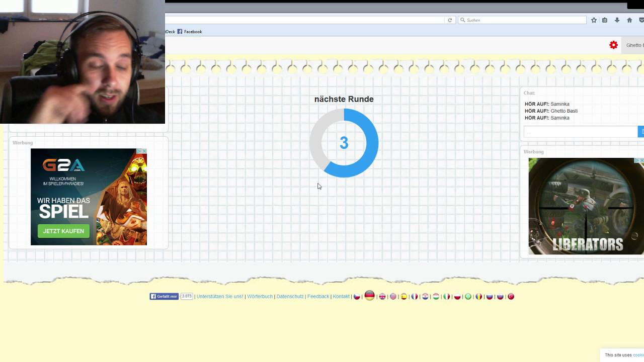Choose the United States flag

click(393, 297)
